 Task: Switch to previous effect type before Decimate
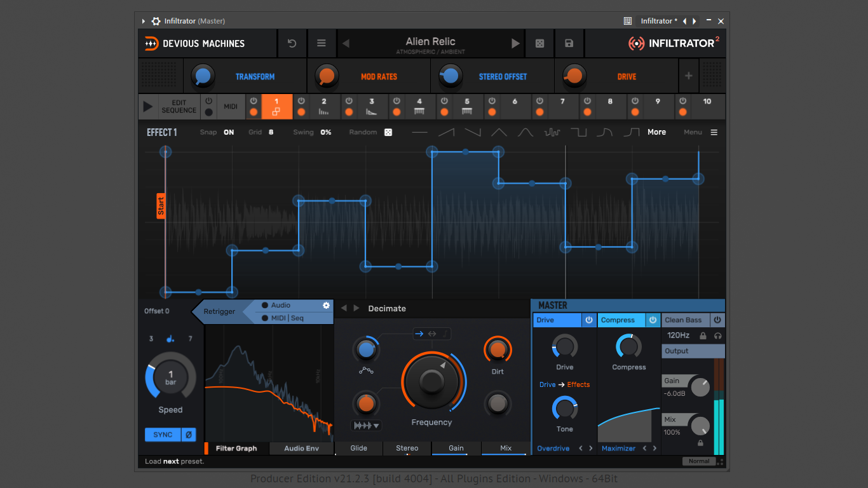click(344, 308)
